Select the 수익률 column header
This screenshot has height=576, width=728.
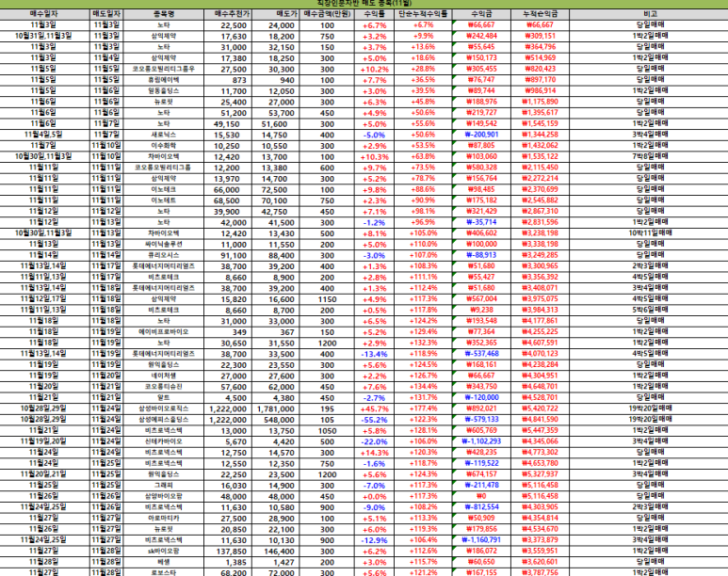point(374,14)
